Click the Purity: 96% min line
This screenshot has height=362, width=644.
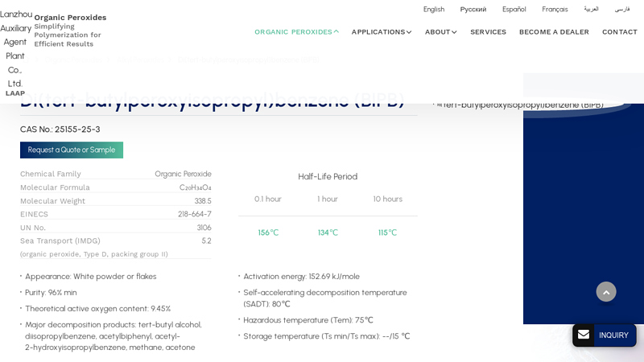51,293
